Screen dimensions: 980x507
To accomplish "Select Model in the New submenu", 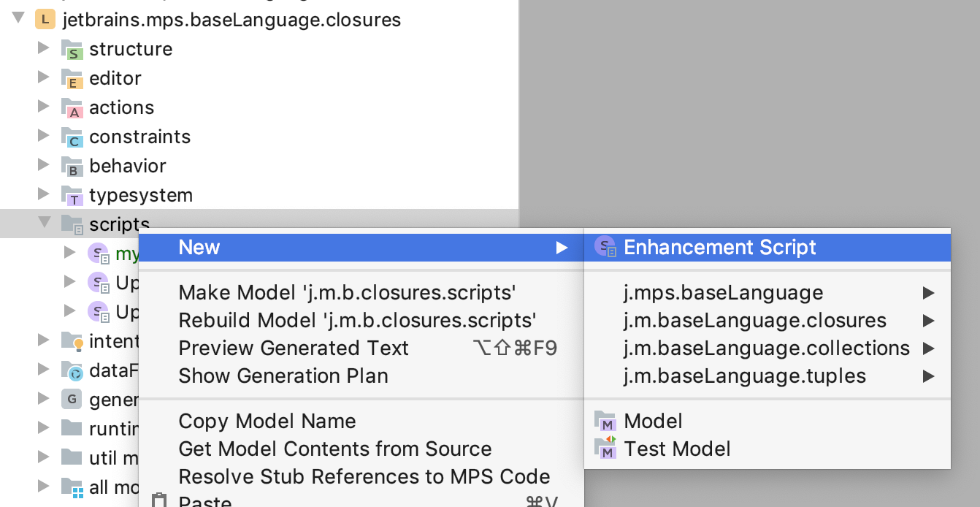I will [x=652, y=421].
